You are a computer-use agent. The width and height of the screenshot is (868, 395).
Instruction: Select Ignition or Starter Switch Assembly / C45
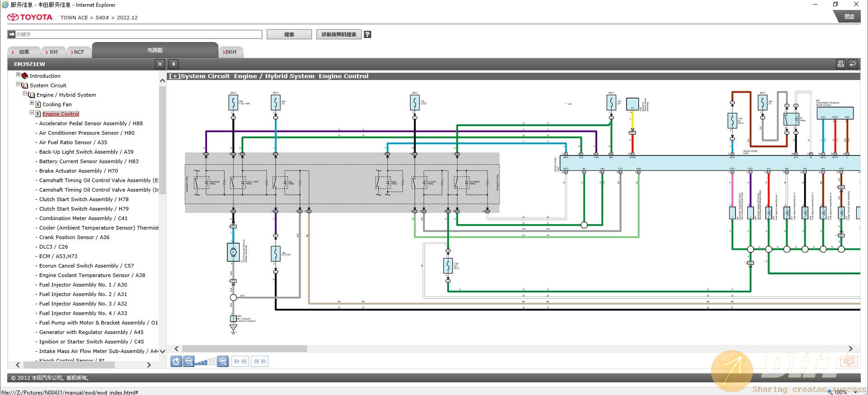tap(92, 342)
